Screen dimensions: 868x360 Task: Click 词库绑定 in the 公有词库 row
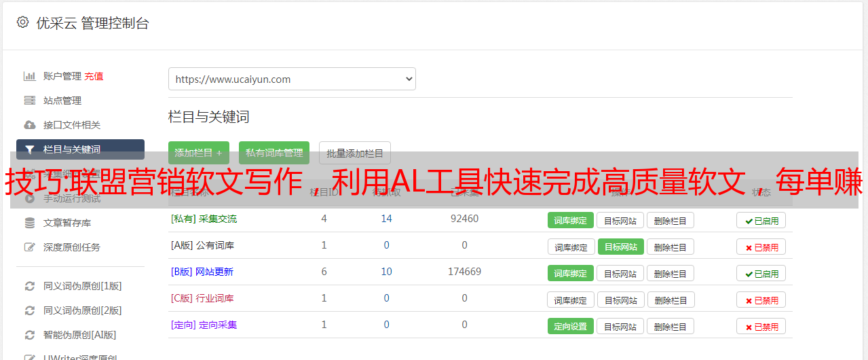point(571,247)
